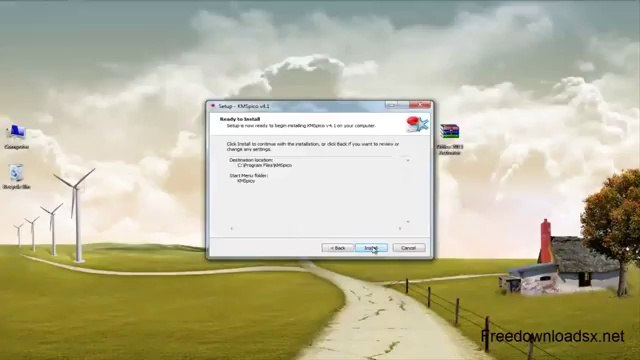Minimize the KMSpico setup window
The width and height of the screenshot is (640, 360).
point(391,105)
